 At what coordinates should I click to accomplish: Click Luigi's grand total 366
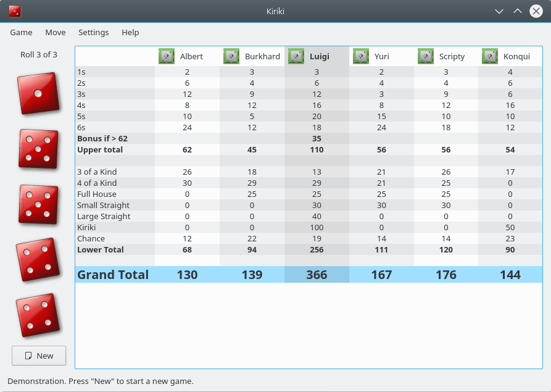coord(317,275)
